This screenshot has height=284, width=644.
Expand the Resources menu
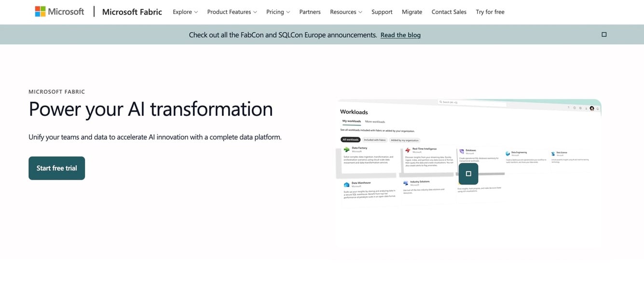[346, 12]
